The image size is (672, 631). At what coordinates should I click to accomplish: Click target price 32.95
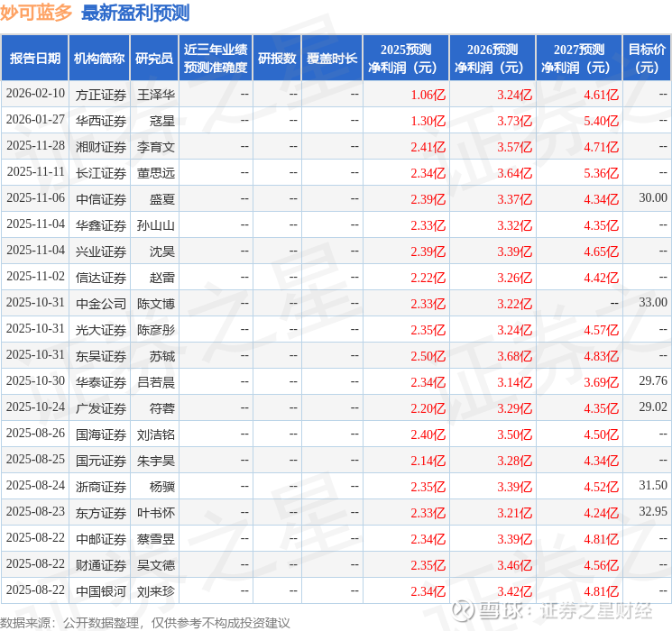coord(653,511)
